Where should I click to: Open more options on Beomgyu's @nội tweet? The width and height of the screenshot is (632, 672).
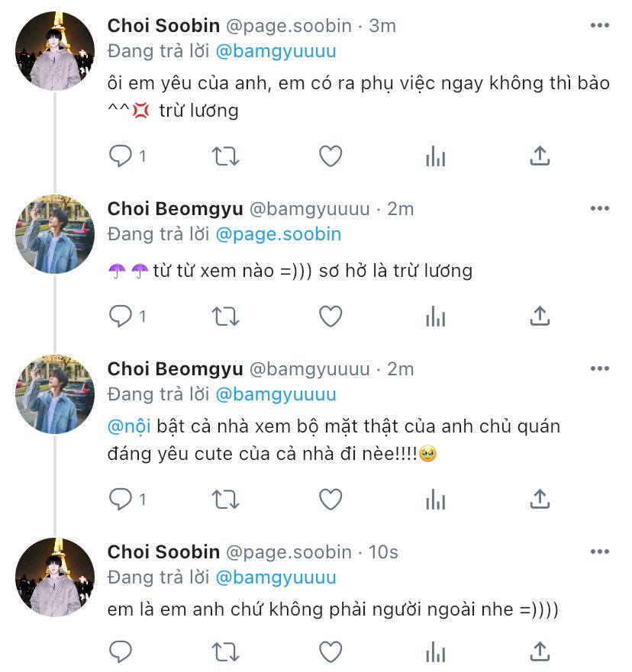[x=600, y=368]
